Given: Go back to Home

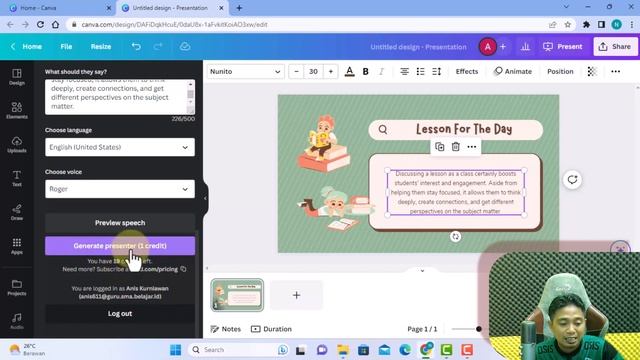Looking at the screenshot, I should pos(27,47).
